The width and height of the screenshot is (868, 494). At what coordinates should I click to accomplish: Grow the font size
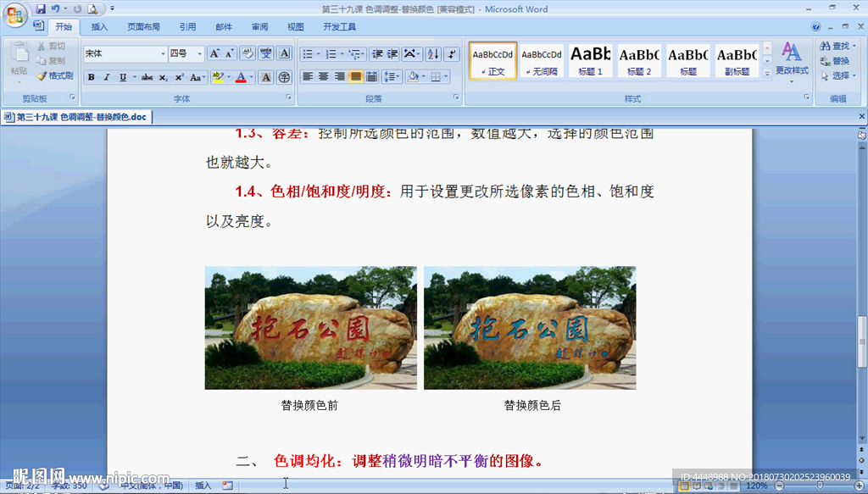pos(214,53)
